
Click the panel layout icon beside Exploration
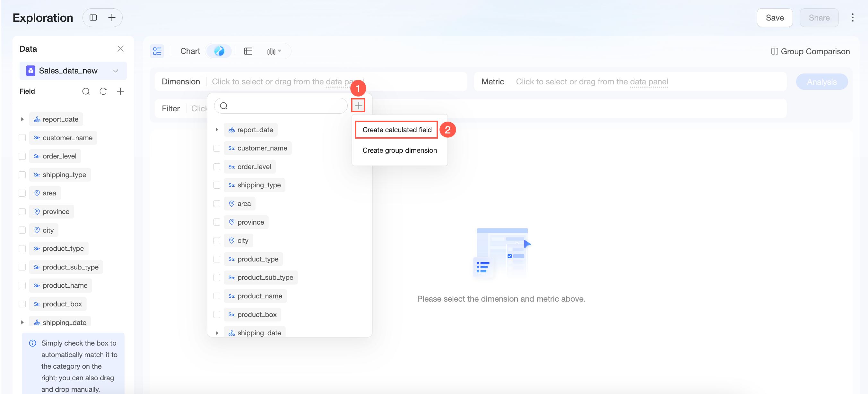tap(93, 18)
